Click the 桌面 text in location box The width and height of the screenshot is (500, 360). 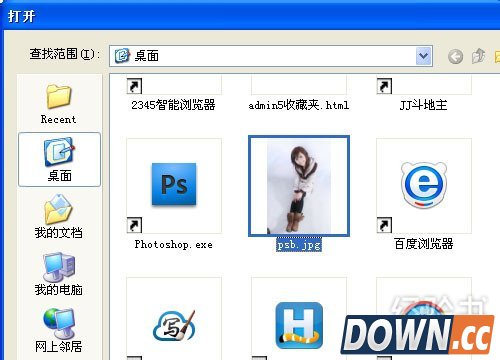[x=147, y=56]
